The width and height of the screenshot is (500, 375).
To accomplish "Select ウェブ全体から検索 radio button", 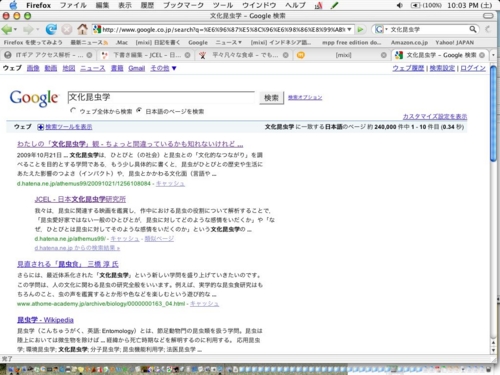I will point(73,110).
